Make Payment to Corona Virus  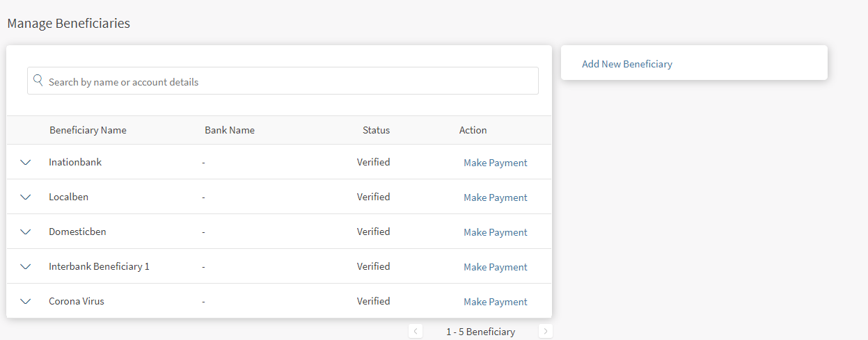coord(495,302)
